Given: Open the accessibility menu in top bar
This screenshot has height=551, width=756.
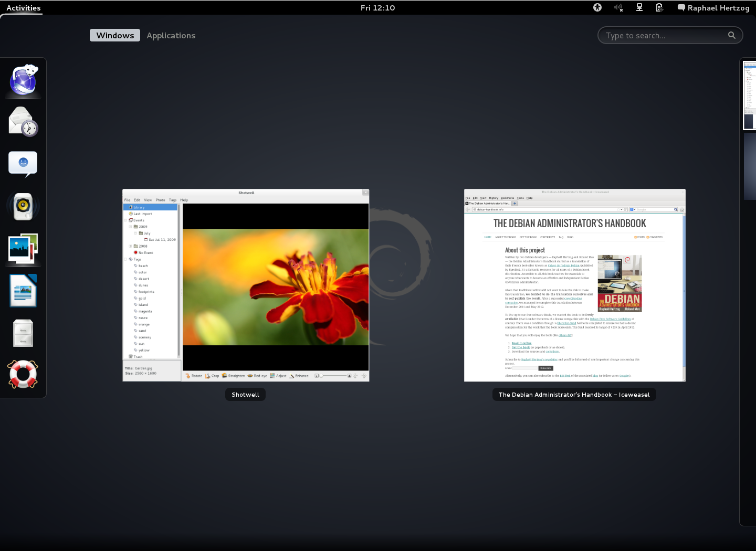Looking at the screenshot, I should pos(597,7).
